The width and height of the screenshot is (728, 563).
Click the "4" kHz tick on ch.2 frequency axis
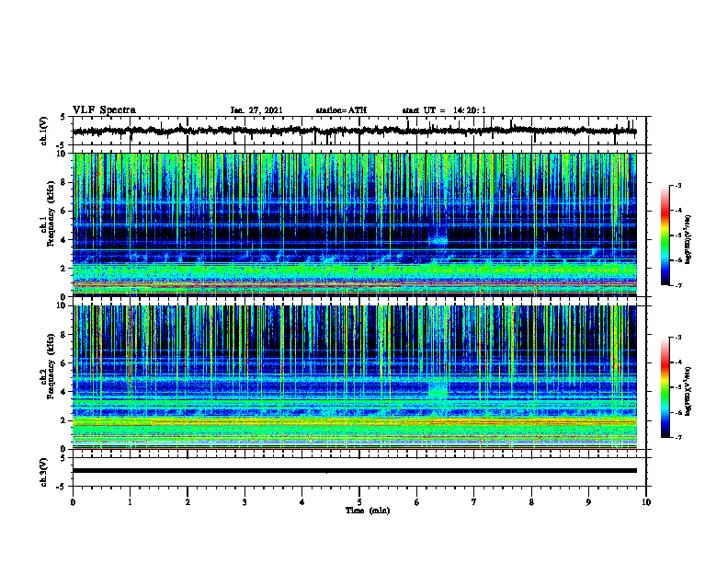click(x=64, y=392)
